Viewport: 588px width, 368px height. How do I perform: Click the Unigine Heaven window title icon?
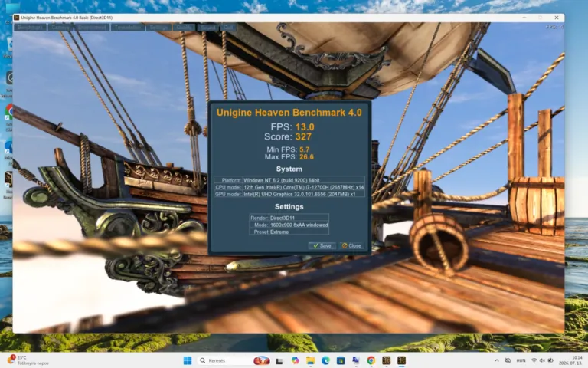click(17, 18)
